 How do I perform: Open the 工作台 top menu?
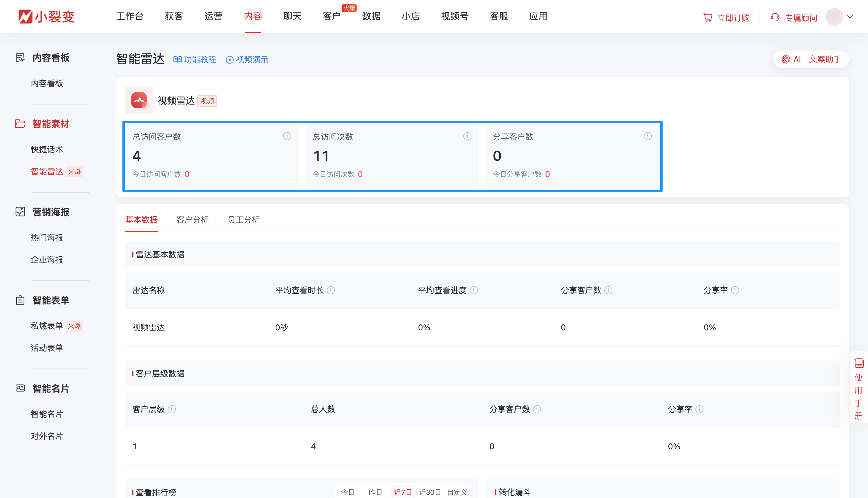point(130,17)
